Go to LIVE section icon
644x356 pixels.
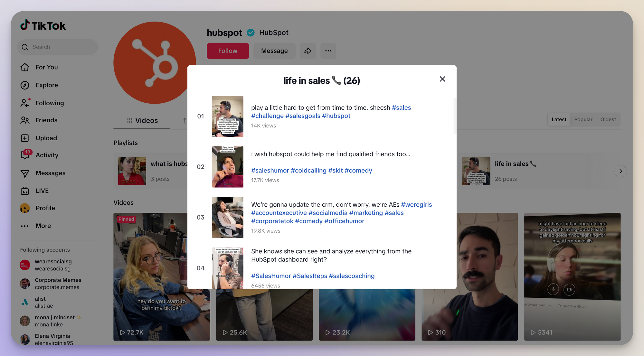coord(25,191)
